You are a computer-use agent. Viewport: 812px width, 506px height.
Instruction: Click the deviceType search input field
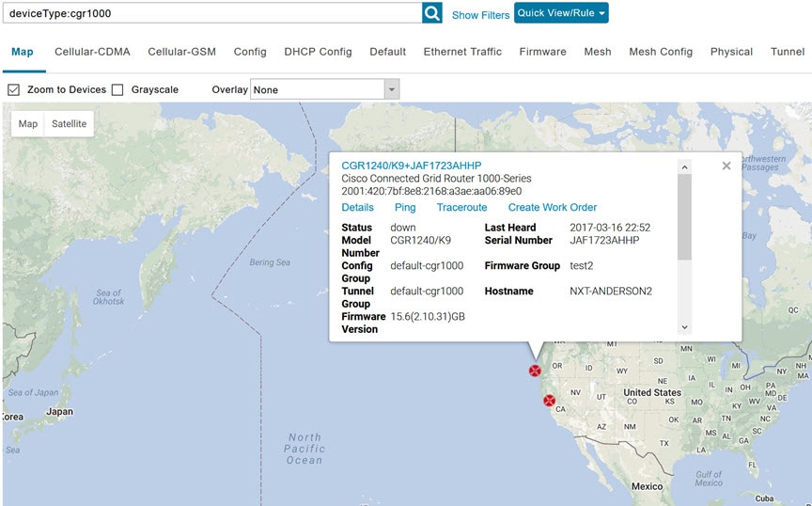[211, 13]
